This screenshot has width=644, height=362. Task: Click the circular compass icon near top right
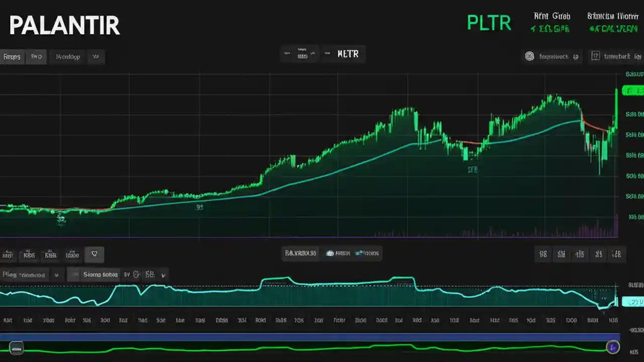click(x=529, y=56)
